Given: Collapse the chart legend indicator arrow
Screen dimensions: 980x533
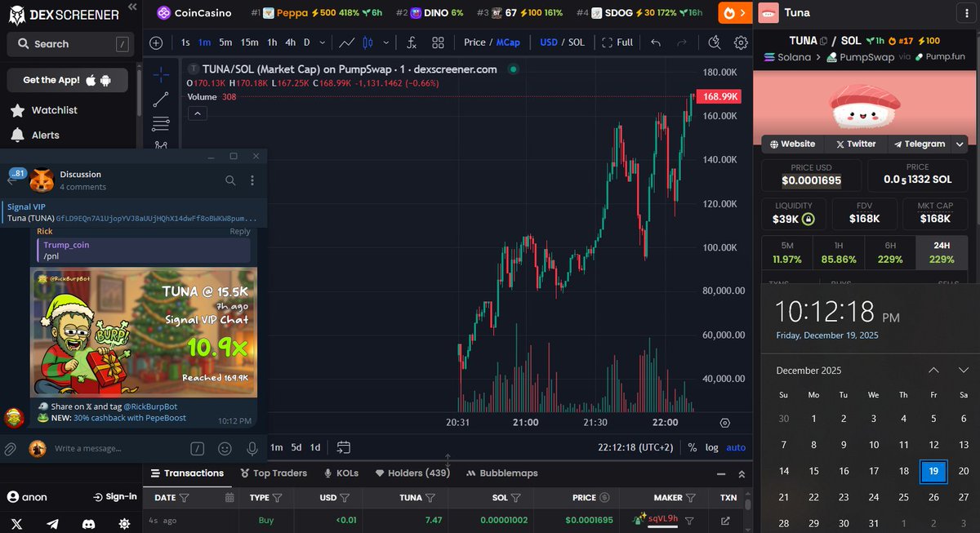Looking at the screenshot, I should [197, 113].
